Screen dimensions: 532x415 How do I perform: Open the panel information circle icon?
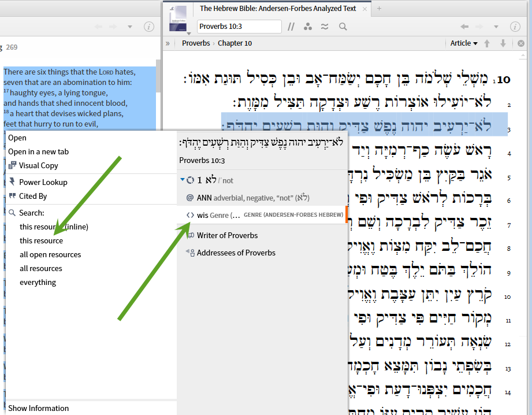tap(515, 27)
